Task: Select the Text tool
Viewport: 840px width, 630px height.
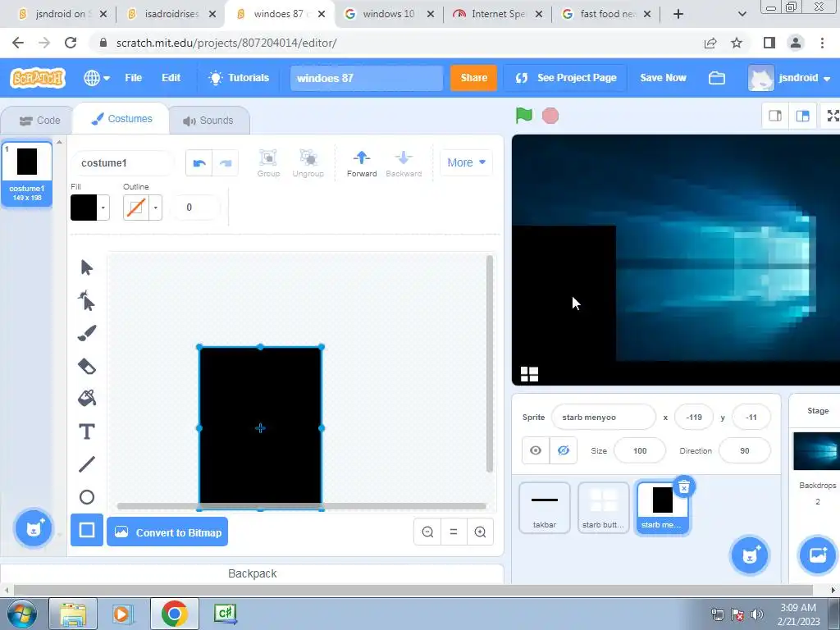Action: pyautogui.click(x=87, y=431)
